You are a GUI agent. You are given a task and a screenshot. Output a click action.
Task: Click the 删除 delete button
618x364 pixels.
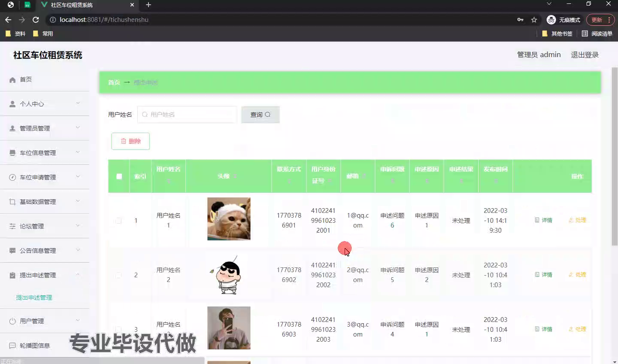pyautogui.click(x=130, y=141)
